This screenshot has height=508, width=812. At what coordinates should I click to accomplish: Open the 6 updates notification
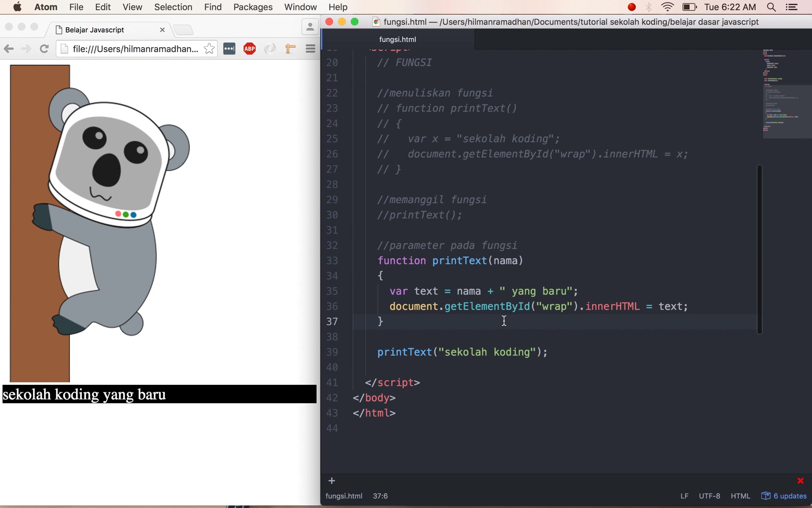pos(784,496)
